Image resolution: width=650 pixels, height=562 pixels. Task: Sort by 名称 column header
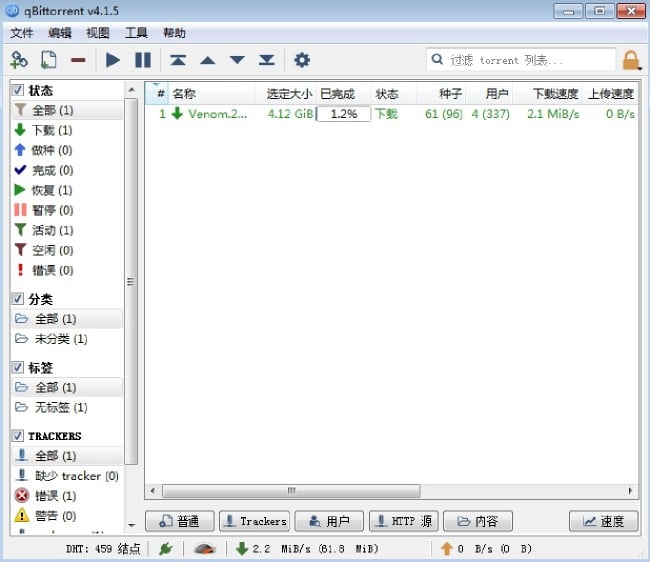coord(212,94)
